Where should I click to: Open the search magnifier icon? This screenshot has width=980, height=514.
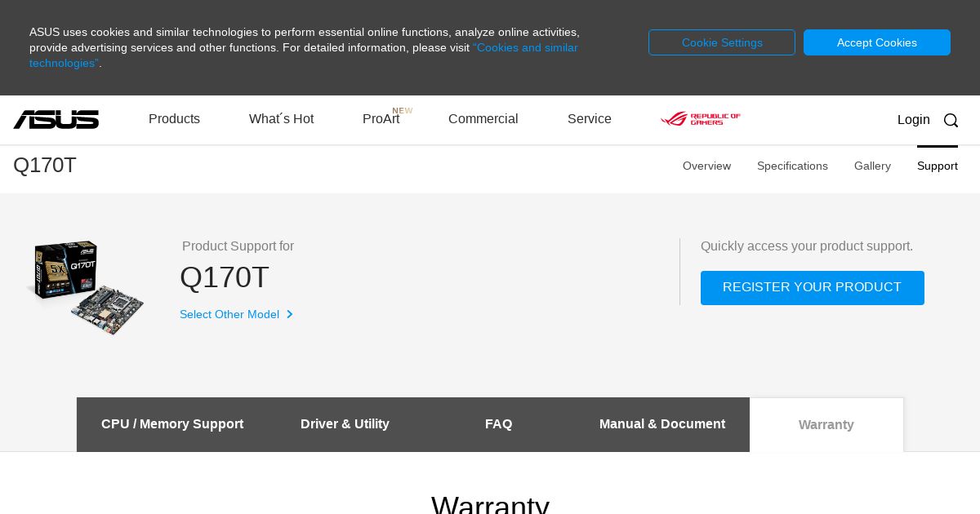pos(951,120)
